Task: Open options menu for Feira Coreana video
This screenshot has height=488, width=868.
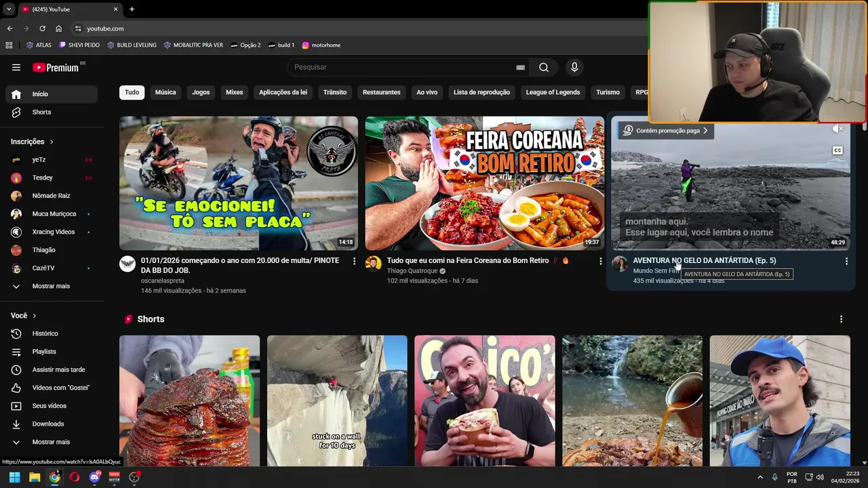Action: (600, 261)
